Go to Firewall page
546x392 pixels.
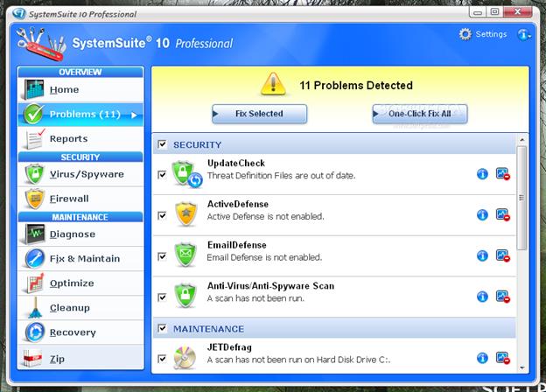[80, 199]
